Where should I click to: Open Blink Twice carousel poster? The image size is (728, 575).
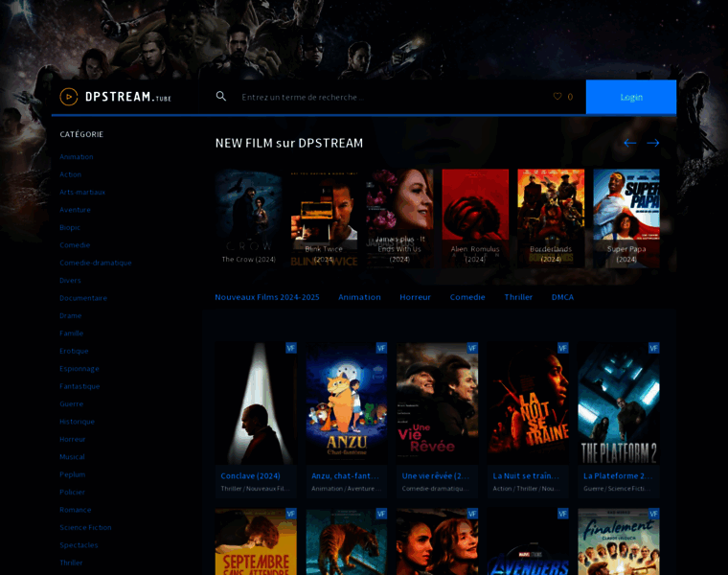[324, 218]
